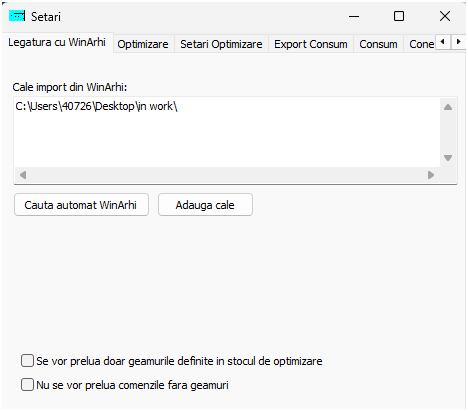
Task: Click the tab strip scroll left arrow
Action: point(443,42)
